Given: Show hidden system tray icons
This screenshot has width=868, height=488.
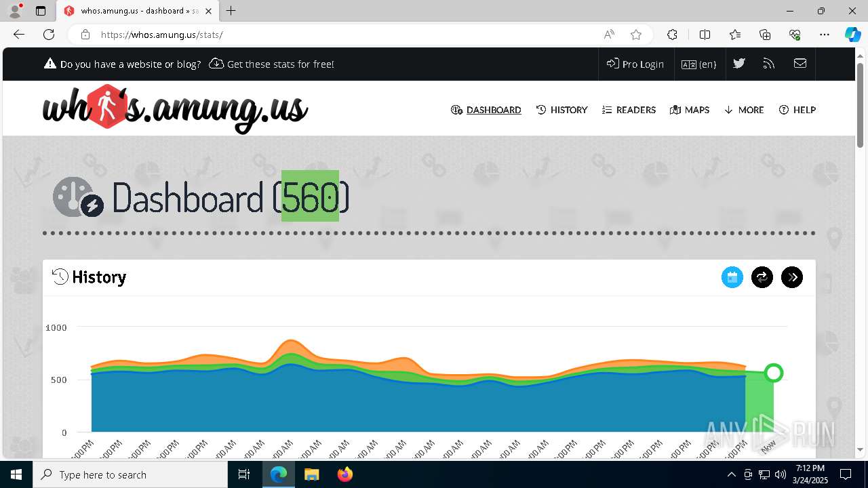Looking at the screenshot, I should point(731,474).
